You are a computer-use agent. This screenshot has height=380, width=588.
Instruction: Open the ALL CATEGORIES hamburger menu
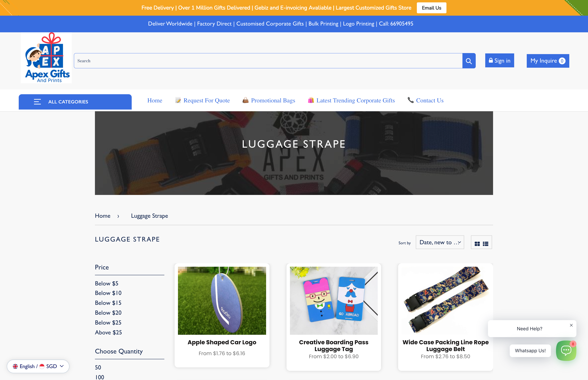(37, 102)
